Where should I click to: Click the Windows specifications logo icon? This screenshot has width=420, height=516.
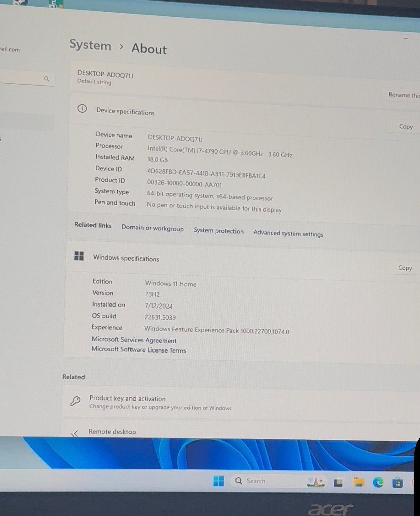(79, 256)
